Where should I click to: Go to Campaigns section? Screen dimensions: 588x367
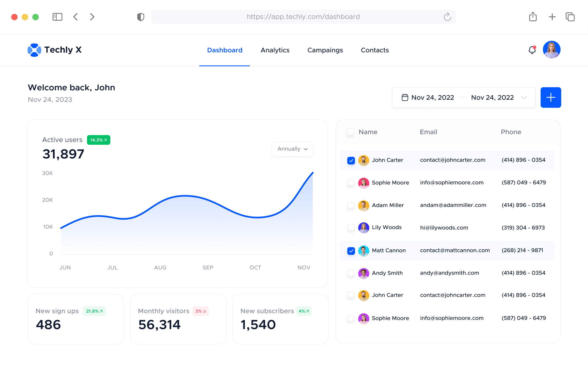pos(325,50)
